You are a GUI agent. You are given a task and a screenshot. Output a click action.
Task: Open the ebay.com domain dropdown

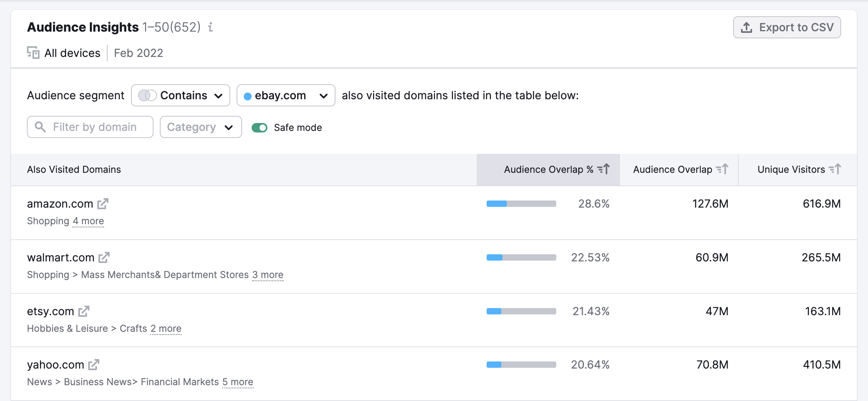(x=286, y=95)
